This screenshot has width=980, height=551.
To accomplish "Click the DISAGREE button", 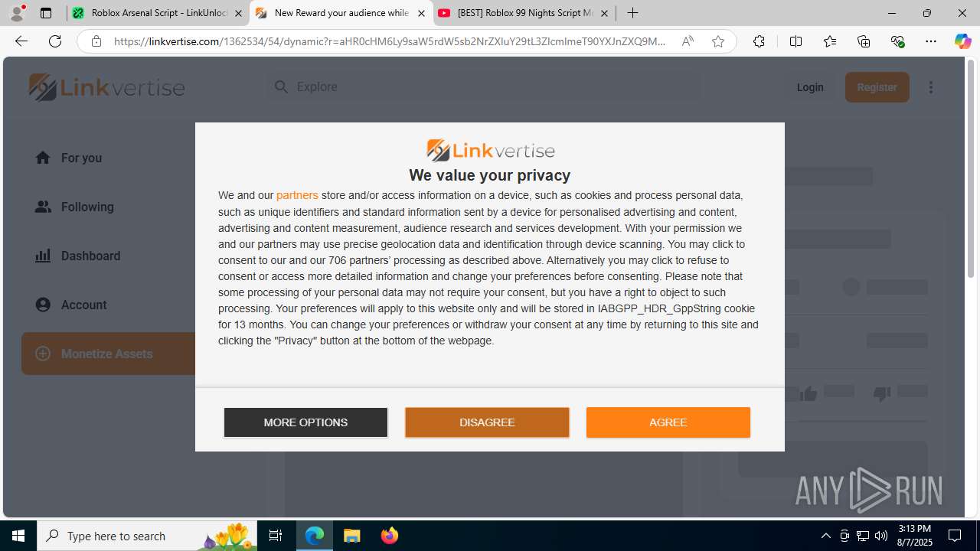I will pos(487,422).
